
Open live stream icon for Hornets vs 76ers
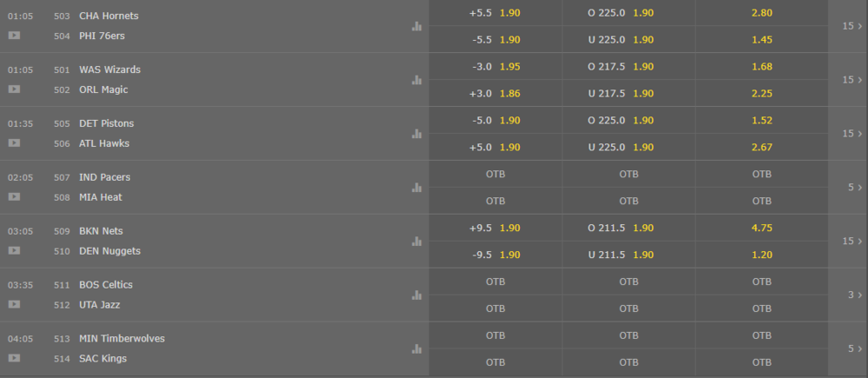pyautogui.click(x=14, y=36)
